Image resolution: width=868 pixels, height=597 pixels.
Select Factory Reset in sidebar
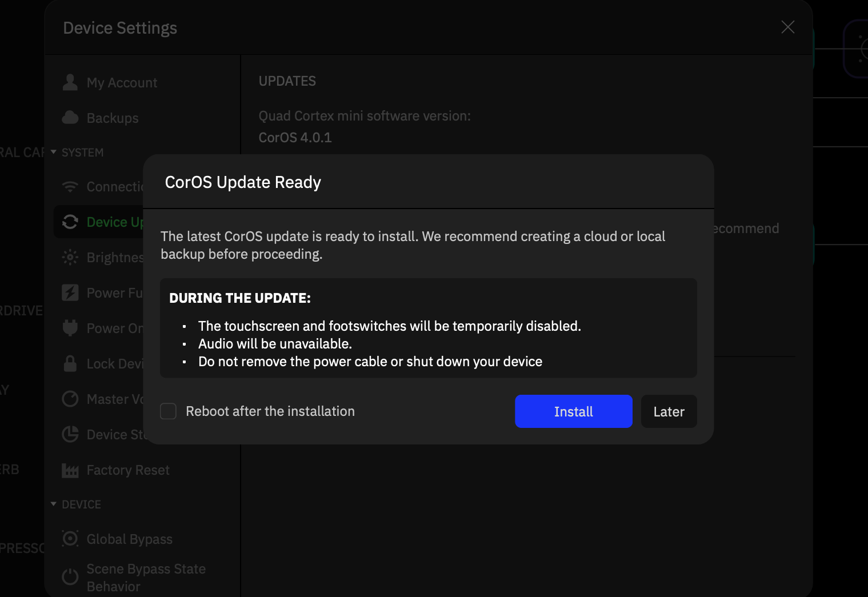pyautogui.click(x=128, y=470)
